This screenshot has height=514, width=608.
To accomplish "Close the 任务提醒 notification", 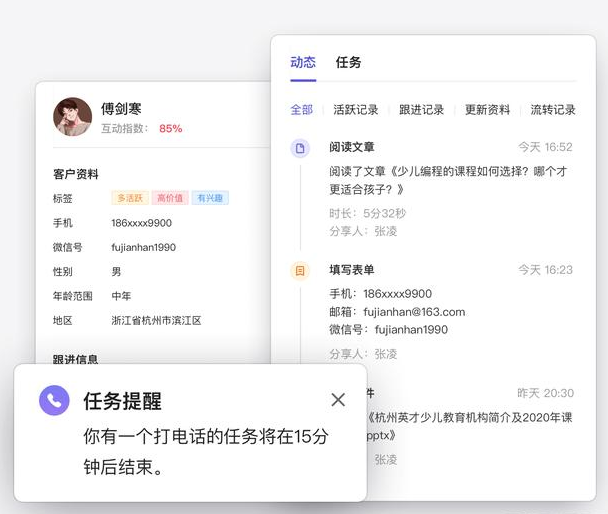I will (x=338, y=400).
